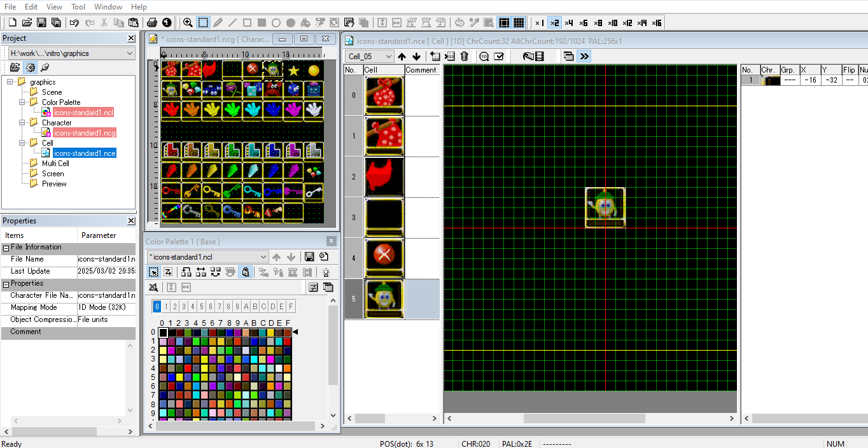Viewport: 868px width, 448px height.
Task: Toggle the fine grid display button
Action: [519, 23]
